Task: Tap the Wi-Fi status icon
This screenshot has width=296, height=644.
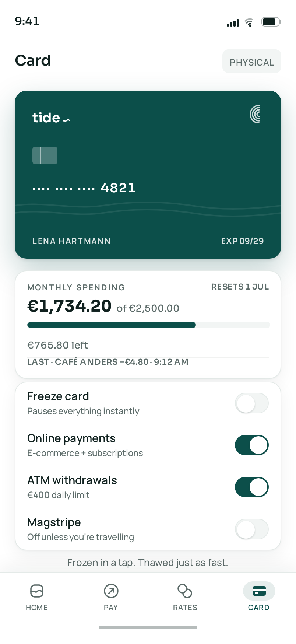Action: pos(249,22)
